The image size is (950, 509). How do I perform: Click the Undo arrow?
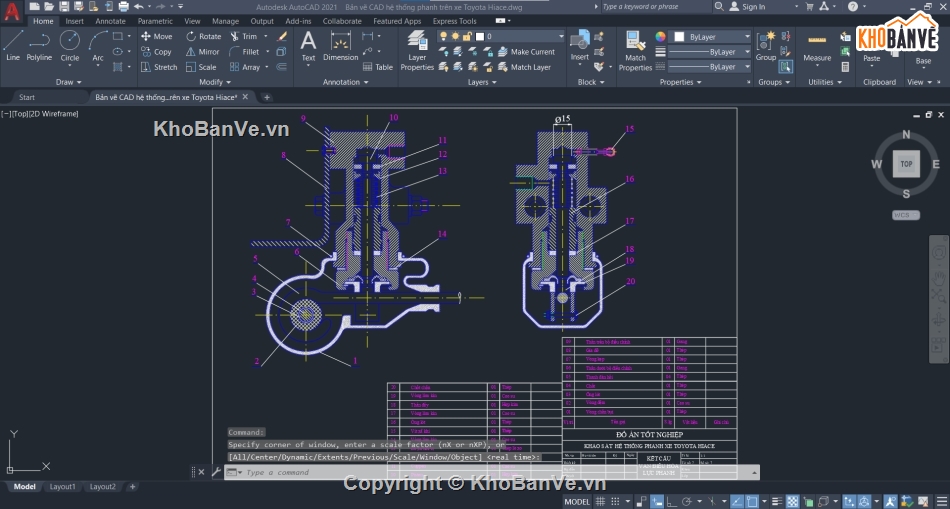click(x=139, y=7)
